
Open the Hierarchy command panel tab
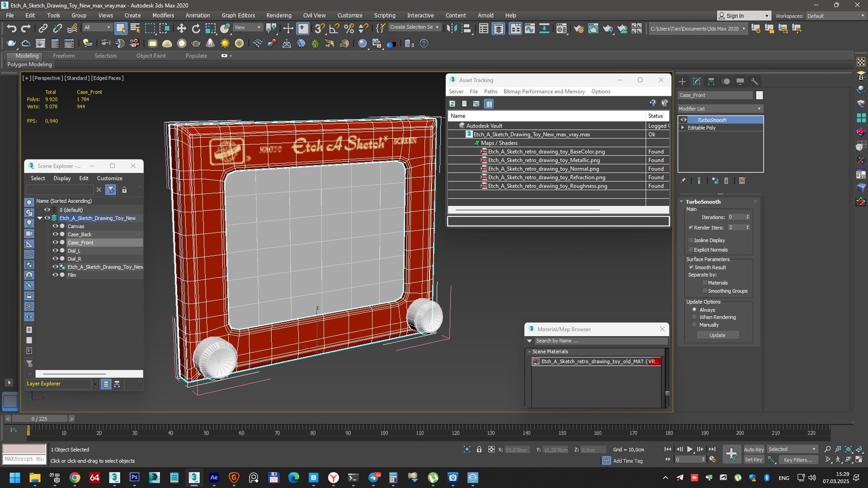[x=711, y=81]
